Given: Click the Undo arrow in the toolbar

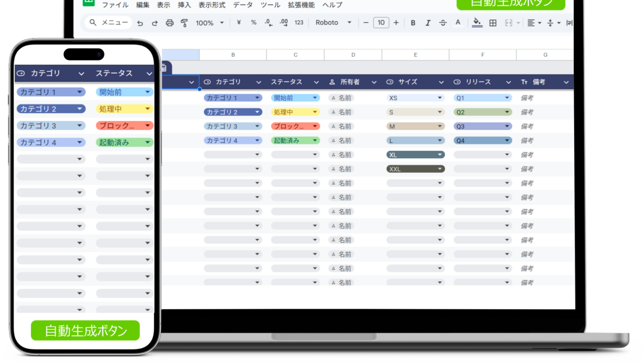Looking at the screenshot, I should (x=140, y=23).
